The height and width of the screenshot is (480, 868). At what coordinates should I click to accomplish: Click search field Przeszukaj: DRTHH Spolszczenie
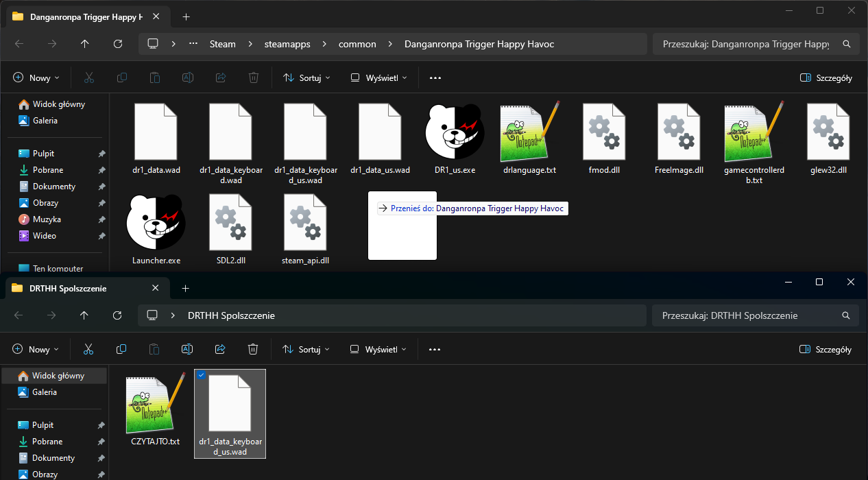[x=756, y=315]
